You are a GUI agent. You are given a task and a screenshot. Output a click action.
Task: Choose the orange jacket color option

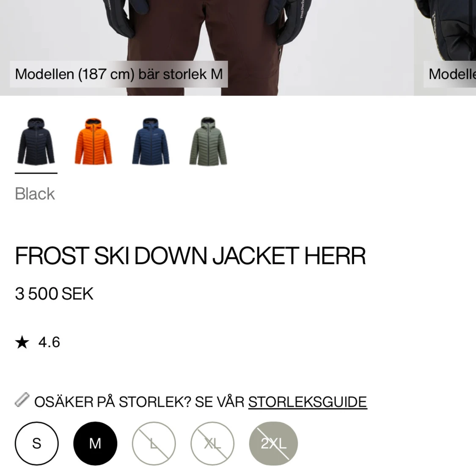click(x=93, y=141)
